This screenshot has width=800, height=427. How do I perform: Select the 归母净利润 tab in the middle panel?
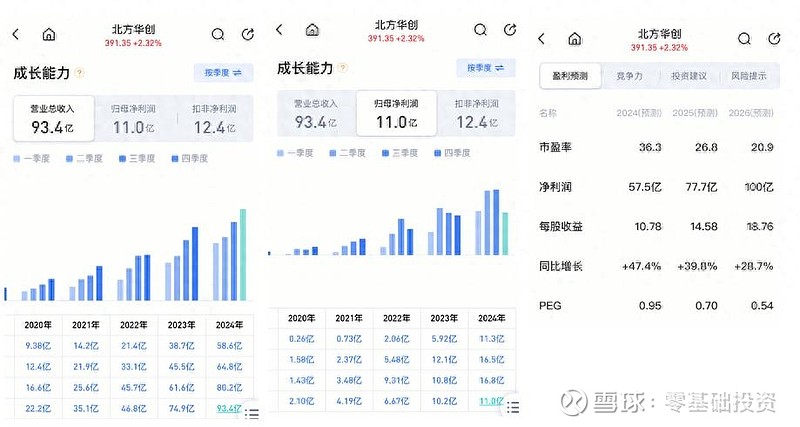pyautogui.click(x=396, y=113)
